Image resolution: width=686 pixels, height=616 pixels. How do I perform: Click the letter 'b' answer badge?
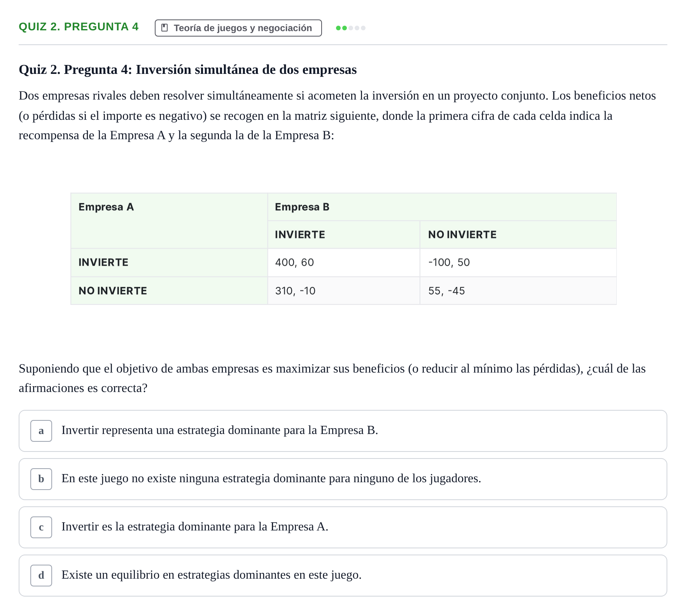pyautogui.click(x=41, y=479)
